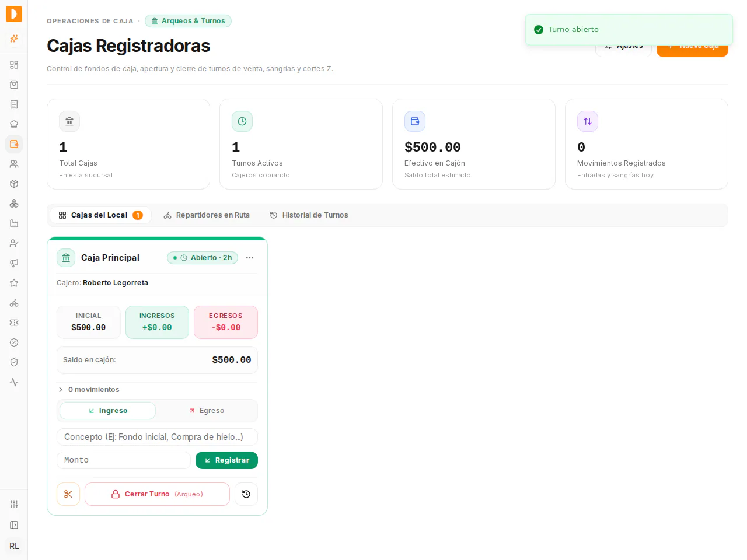Open the user-check icon in sidebar

[x=14, y=243]
